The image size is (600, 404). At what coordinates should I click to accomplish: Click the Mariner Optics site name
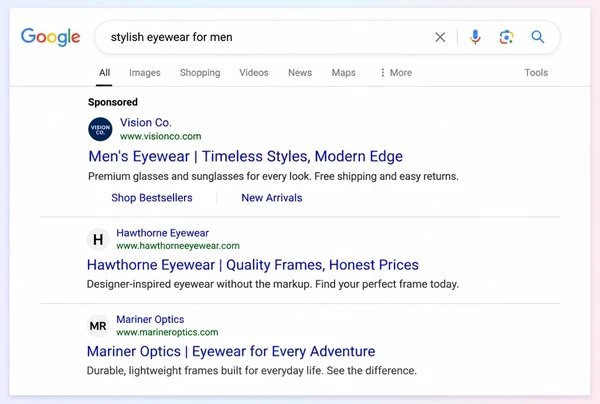click(x=150, y=319)
